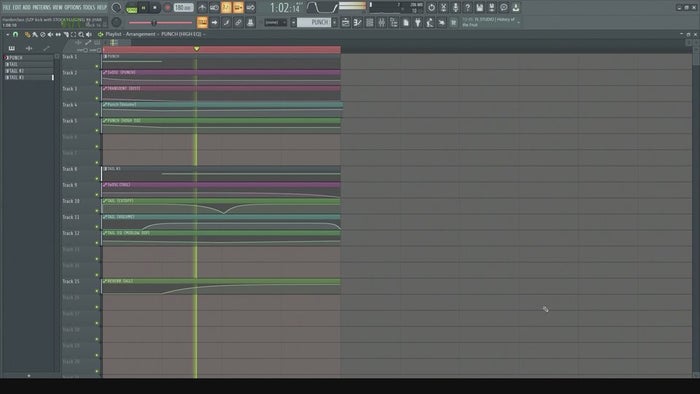Open the help question mark icon
700x394 pixels.
pyautogui.click(x=467, y=8)
